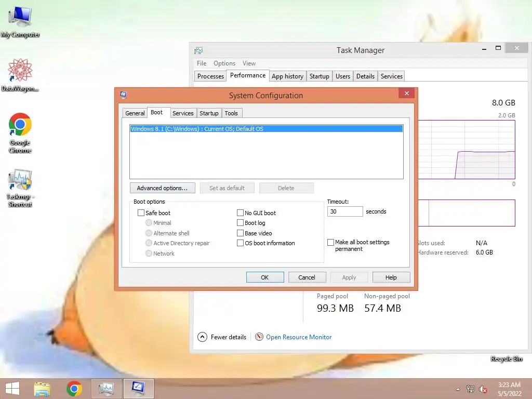Open System Configuration Startup tab
Viewport: 532px width, 399px height.
coord(209,113)
